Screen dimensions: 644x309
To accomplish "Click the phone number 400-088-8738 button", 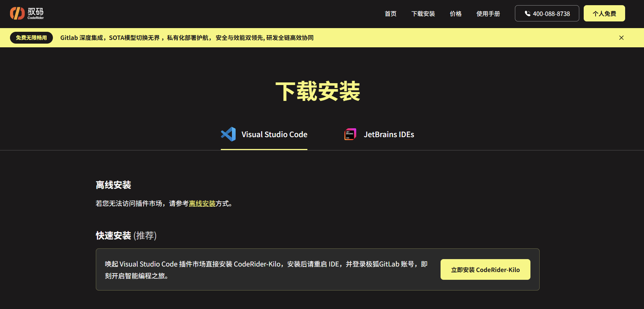I will 547,13.
